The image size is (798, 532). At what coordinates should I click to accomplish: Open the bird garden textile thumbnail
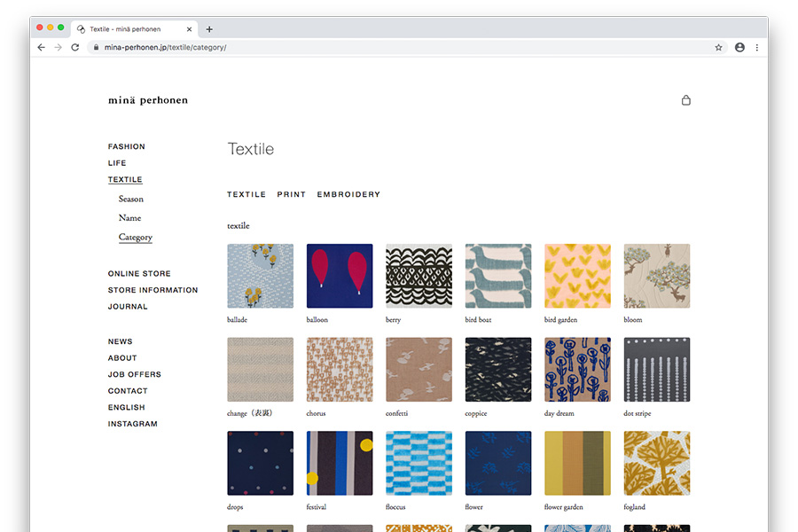[x=577, y=276]
